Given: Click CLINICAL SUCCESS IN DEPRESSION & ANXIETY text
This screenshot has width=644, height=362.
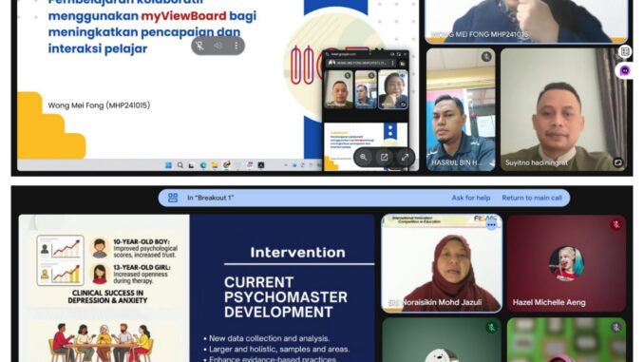Looking at the screenshot, I should (107, 296).
